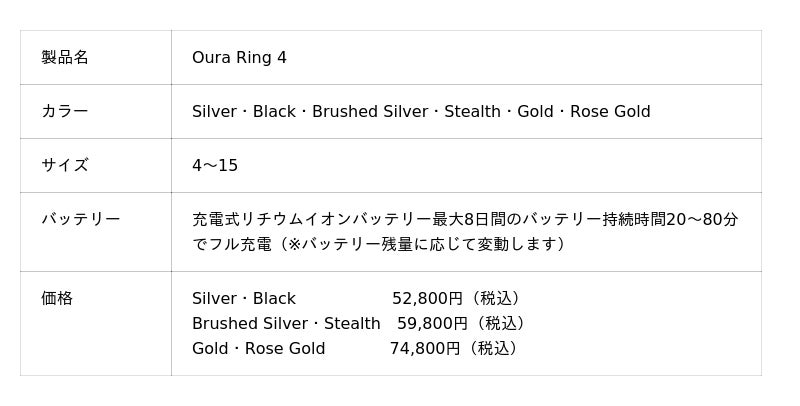Click Stealth in the color list row
The image size is (800, 406).
[472, 112]
